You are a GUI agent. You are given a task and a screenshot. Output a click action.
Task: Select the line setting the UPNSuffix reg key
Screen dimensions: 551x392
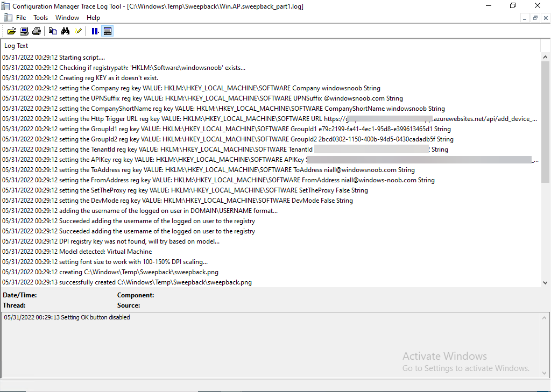click(x=271, y=98)
